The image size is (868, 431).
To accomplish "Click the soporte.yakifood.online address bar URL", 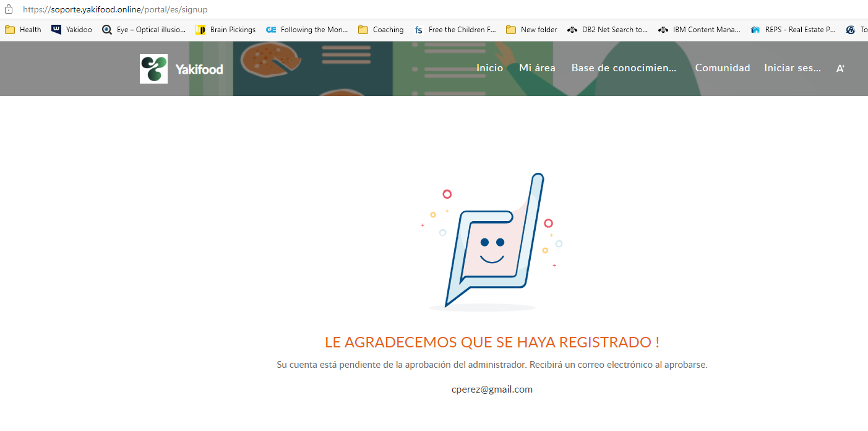I will [115, 9].
